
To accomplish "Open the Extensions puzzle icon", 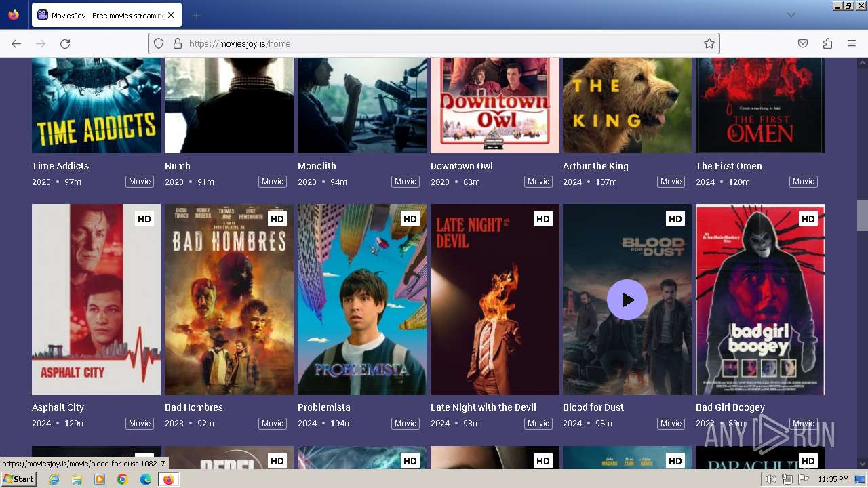I will pos(827,43).
